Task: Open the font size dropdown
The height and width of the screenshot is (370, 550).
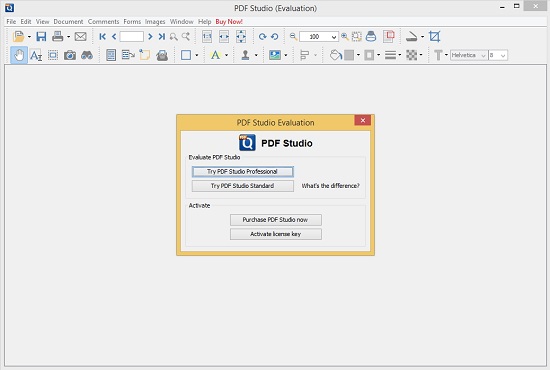Action: (x=498, y=55)
